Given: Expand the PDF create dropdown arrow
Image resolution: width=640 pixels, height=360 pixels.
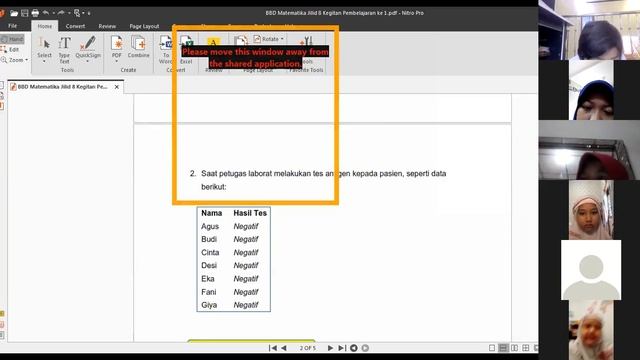Looking at the screenshot, I should pyautogui.click(x=117, y=62).
